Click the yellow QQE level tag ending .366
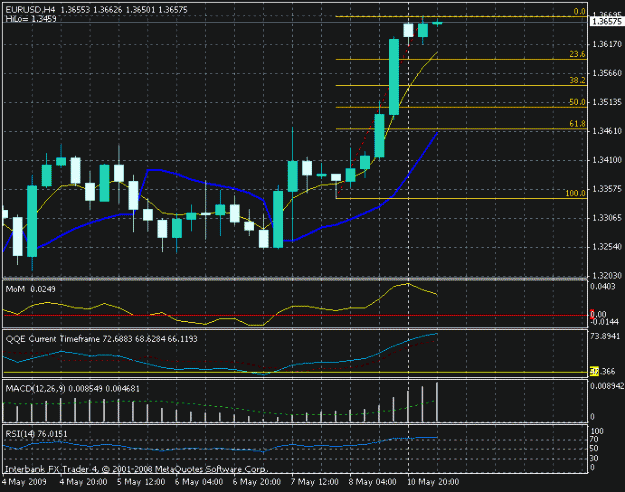The image size is (625, 492). 603,372
